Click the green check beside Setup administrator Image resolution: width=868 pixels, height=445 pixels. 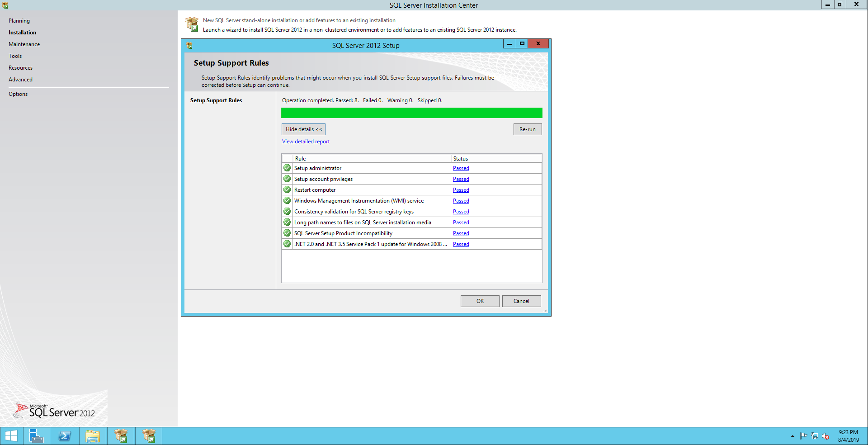tap(287, 168)
